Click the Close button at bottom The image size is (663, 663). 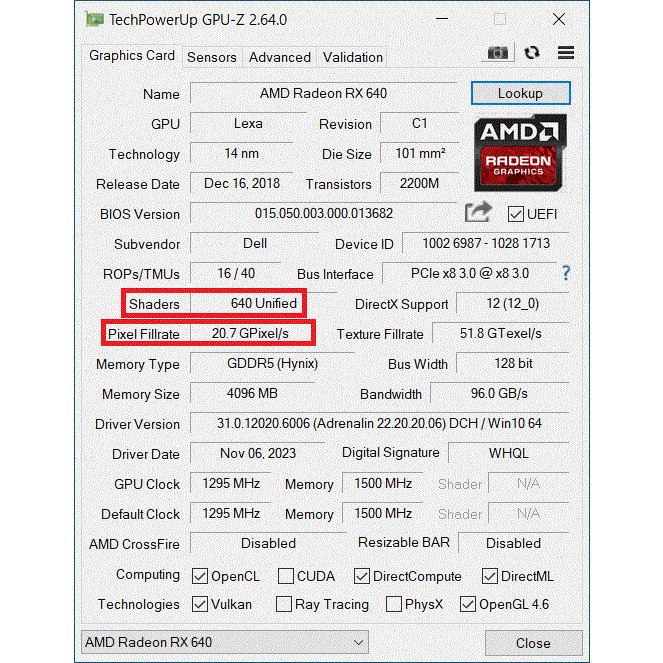click(533, 643)
